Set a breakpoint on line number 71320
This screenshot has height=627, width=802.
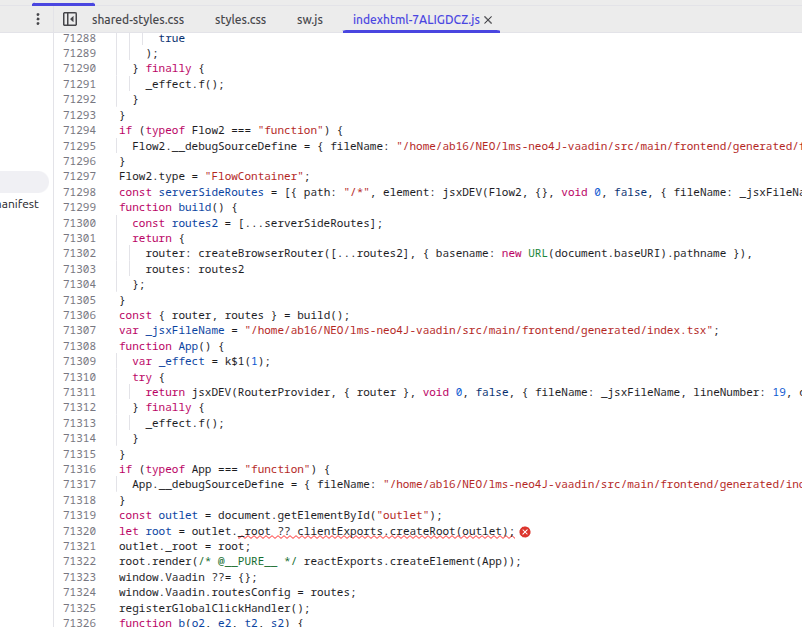(x=79, y=531)
